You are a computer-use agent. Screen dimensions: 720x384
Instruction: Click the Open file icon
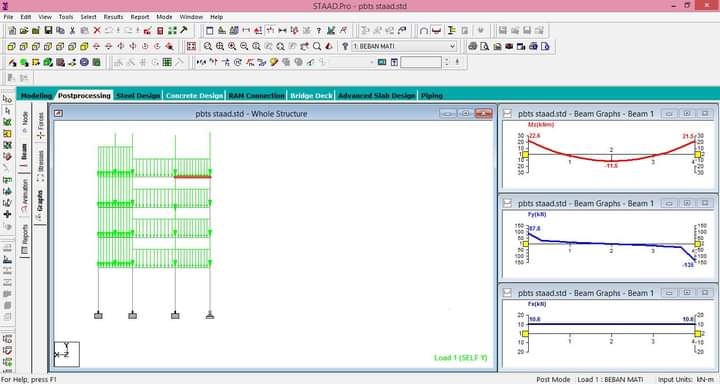coord(24,31)
